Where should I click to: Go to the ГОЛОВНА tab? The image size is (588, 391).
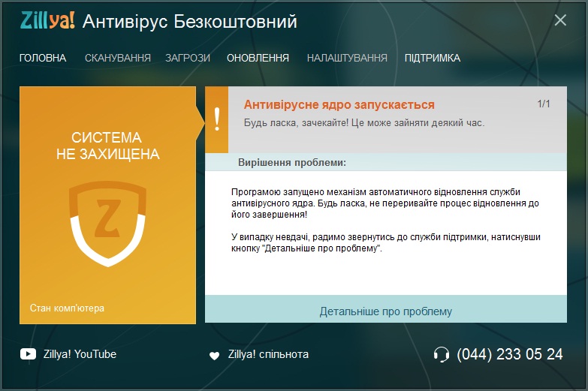pos(43,58)
